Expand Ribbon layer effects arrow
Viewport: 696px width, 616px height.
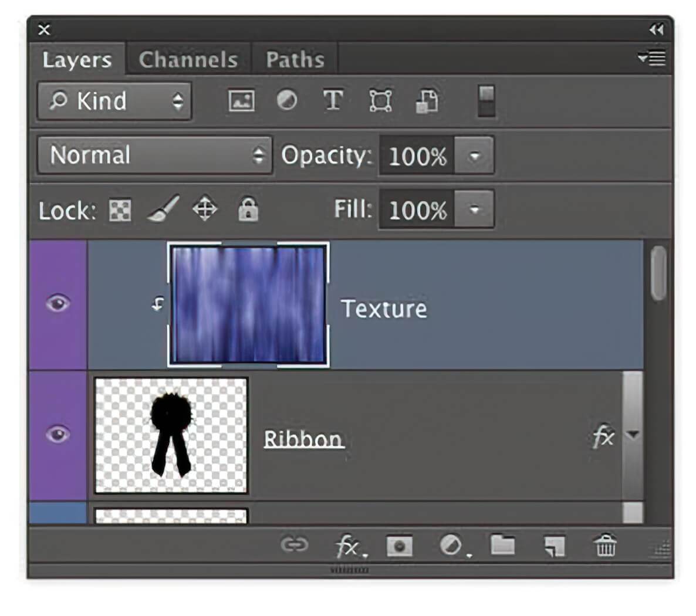(x=632, y=435)
